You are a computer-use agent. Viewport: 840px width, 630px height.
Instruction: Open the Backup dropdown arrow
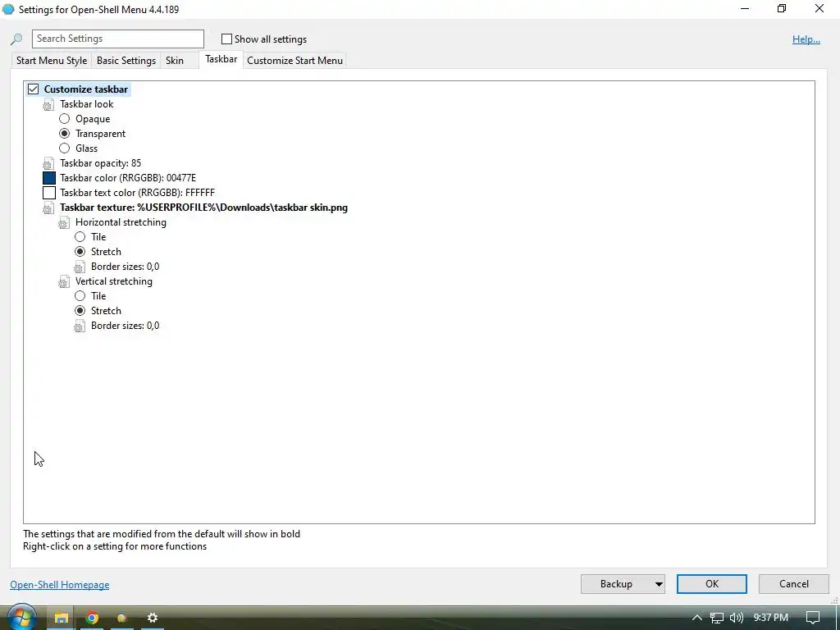pyautogui.click(x=659, y=584)
